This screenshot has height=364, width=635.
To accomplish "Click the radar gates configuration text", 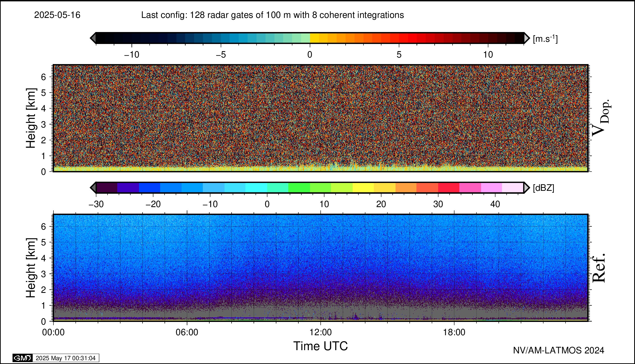I will coord(272,15).
